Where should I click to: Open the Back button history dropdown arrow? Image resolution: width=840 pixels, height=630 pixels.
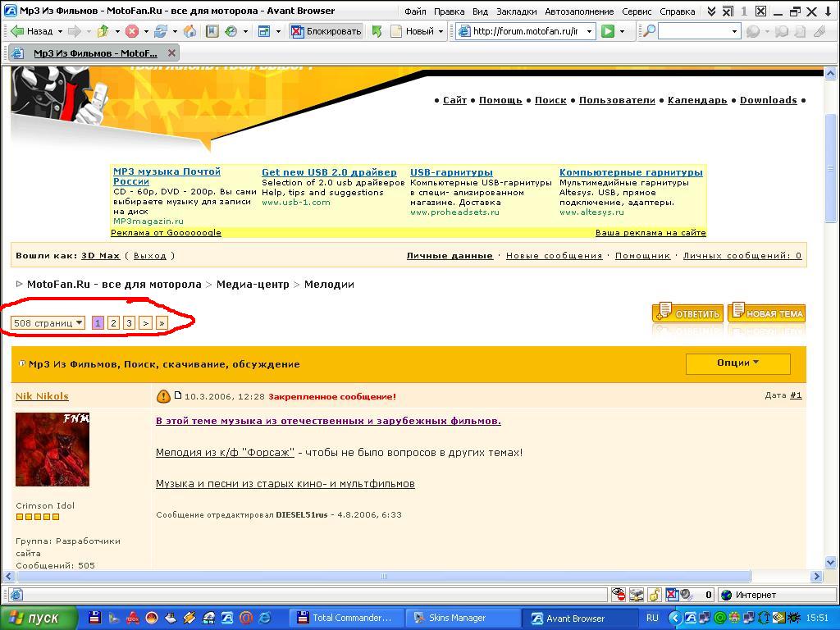(60, 32)
